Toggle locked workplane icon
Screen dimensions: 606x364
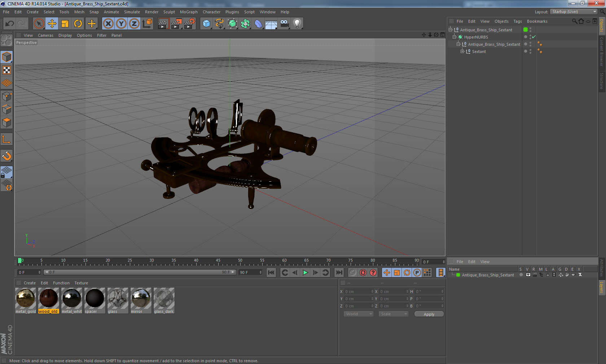(7, 172)
